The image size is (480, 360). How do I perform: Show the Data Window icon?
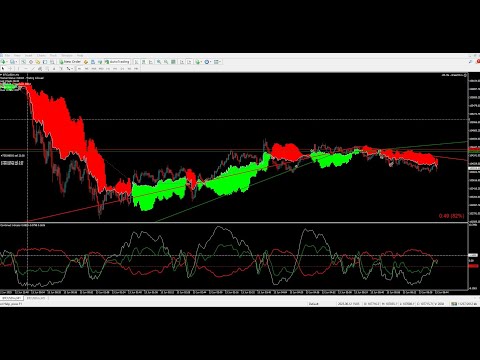[x=31, y=62]
